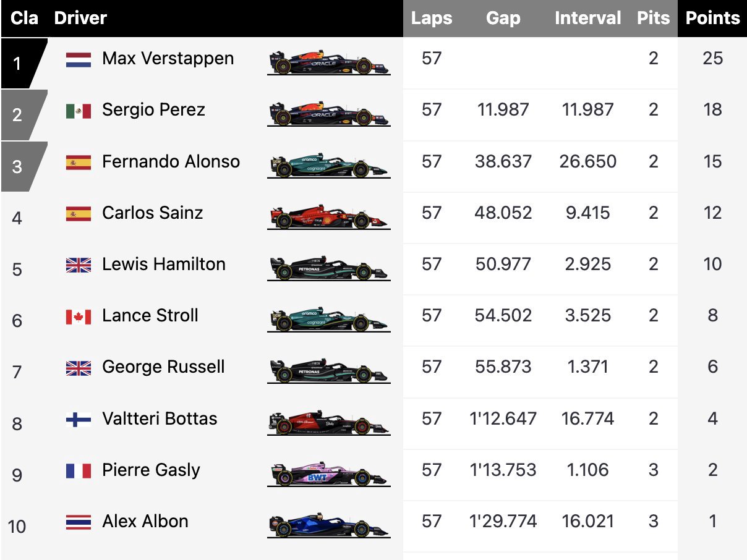Click the Interval column header

(x=587, y=19)
